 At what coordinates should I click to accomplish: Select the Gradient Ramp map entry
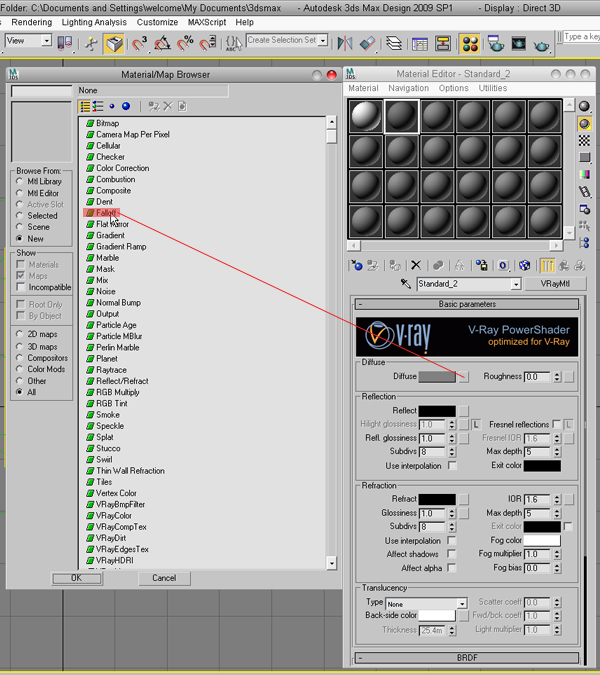(x=121, y=247)
